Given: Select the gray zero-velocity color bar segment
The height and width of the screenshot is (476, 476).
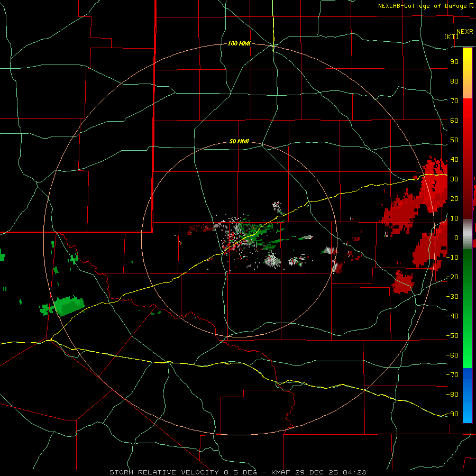Looking at the screenshot, I should coord(467,234).
